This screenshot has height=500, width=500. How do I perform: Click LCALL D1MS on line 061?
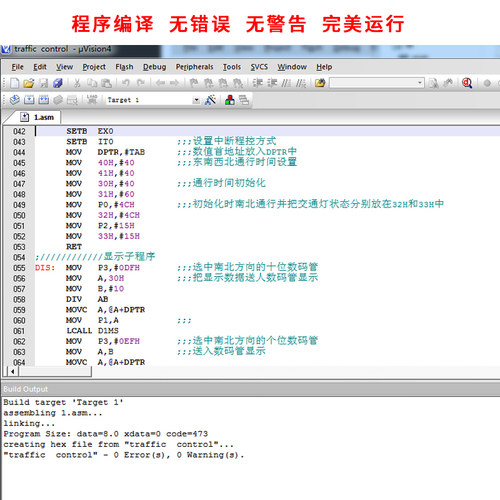point(92,331)
